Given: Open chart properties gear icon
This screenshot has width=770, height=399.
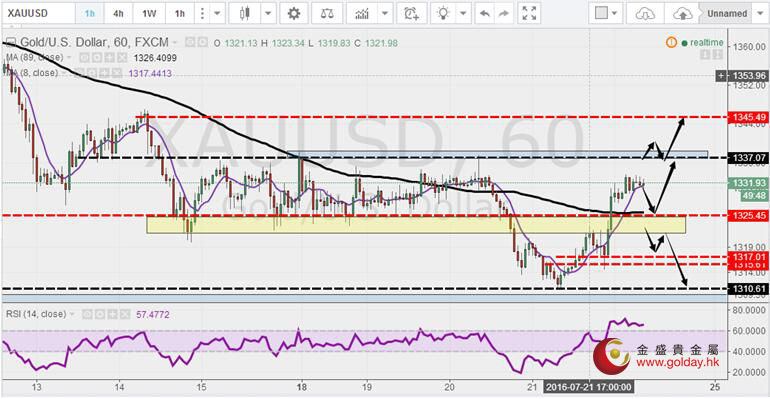Looking at the screenshot, I should click(x=294, y=13).
